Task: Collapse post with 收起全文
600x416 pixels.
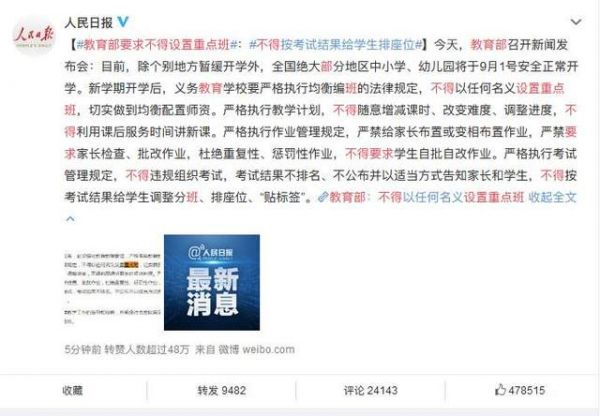Action: point(552,197)
